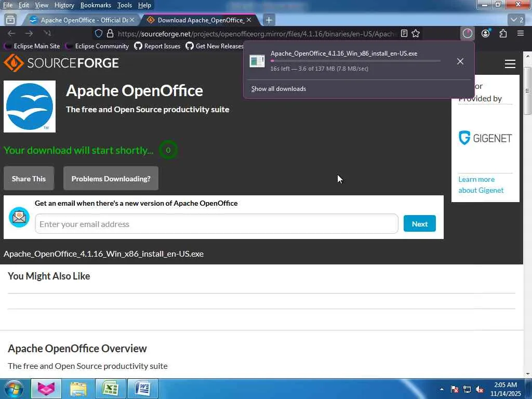The height and width of the screenshot is (399, 532).
Task: Go back using the back arrow
Action: click(11, 33)
